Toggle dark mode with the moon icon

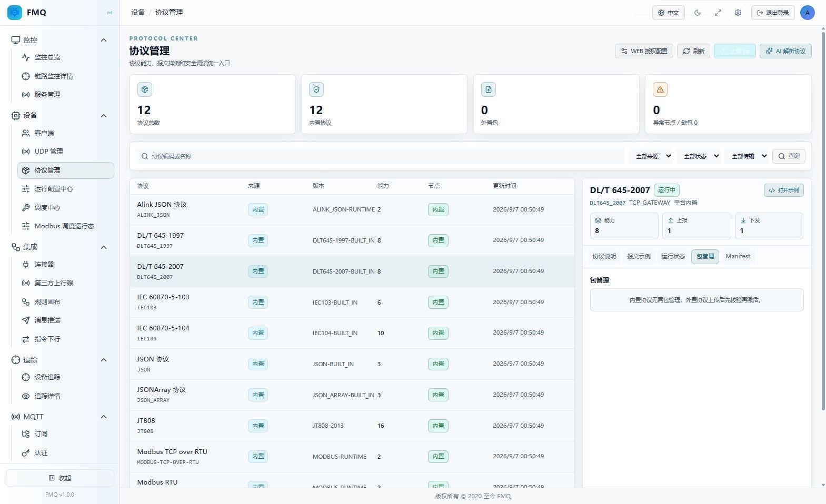pyautogui.click(x=698, y=13)
